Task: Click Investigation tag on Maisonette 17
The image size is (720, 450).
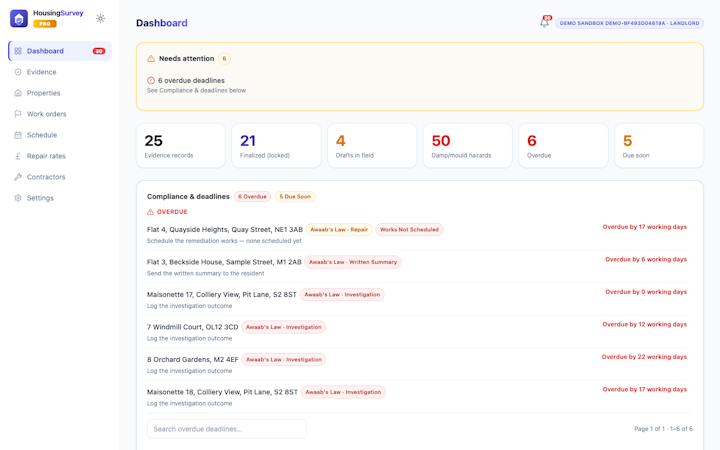Action: [x=342, y=295]
